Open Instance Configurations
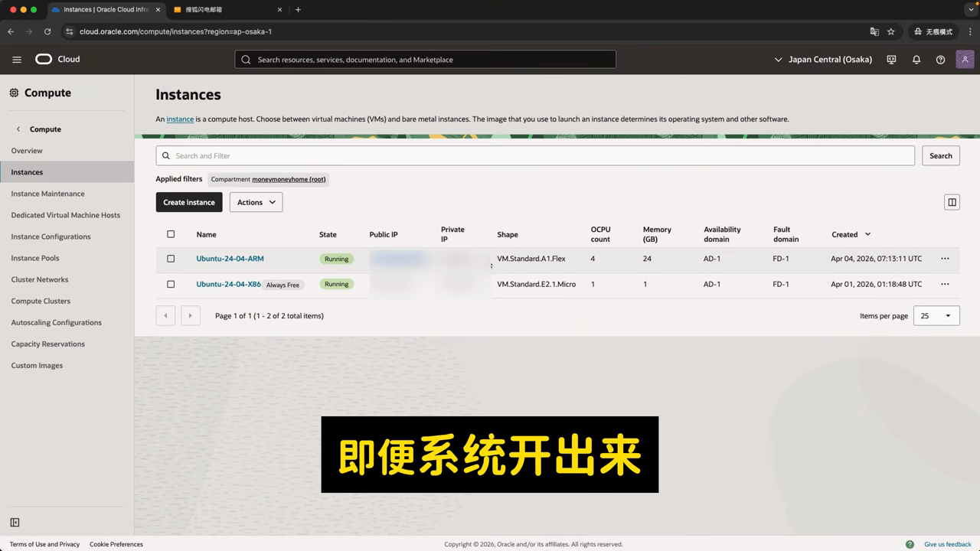The height and width of the screenshot is (551, 980). 51,236
